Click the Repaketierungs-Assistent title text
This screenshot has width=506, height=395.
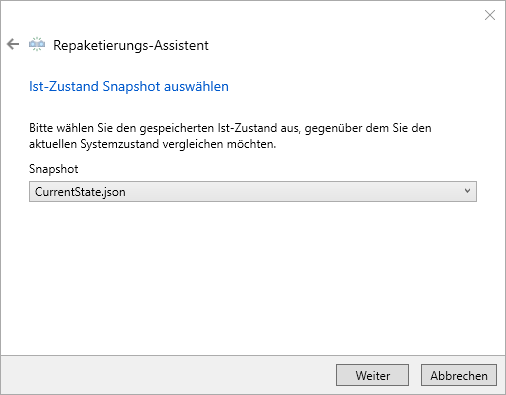pyautogui.click(x=131, y=45)
